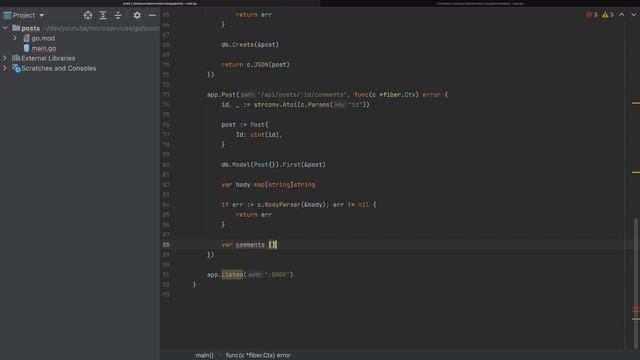The image size is (640, 360).
Task: Click the db.Create(&post) line
Action: (250, 44)
